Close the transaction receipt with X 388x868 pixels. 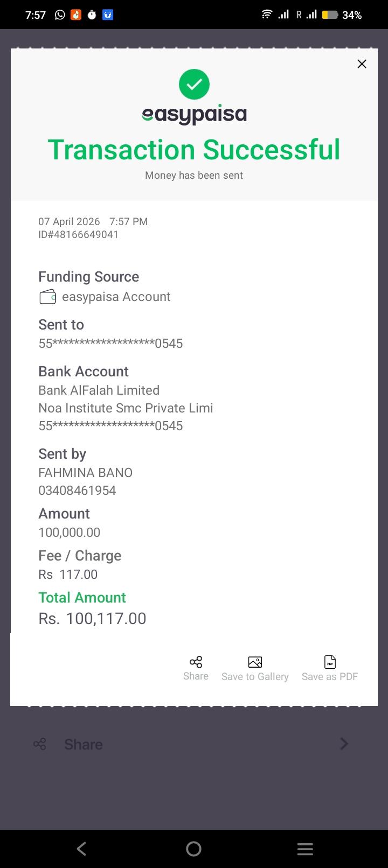point(362,64)
